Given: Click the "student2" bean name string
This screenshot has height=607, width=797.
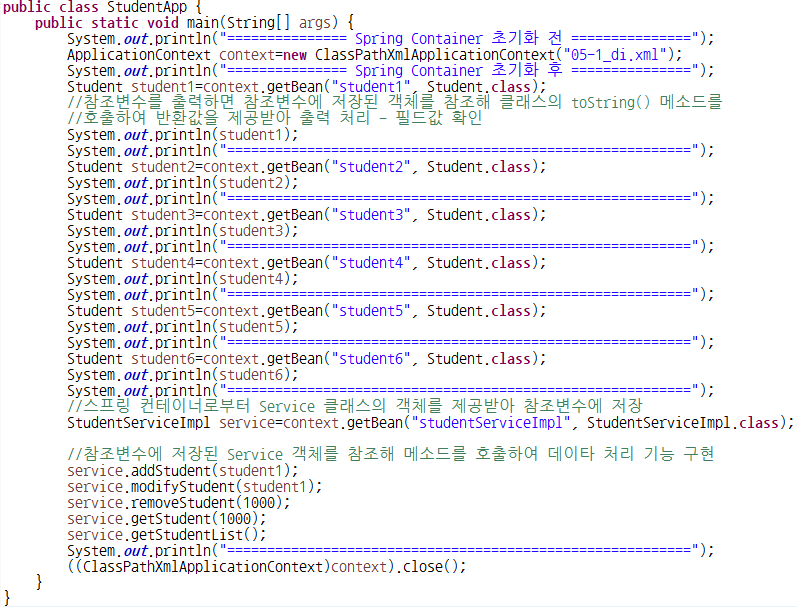Looking at the screenshot, I should (371, 167).
